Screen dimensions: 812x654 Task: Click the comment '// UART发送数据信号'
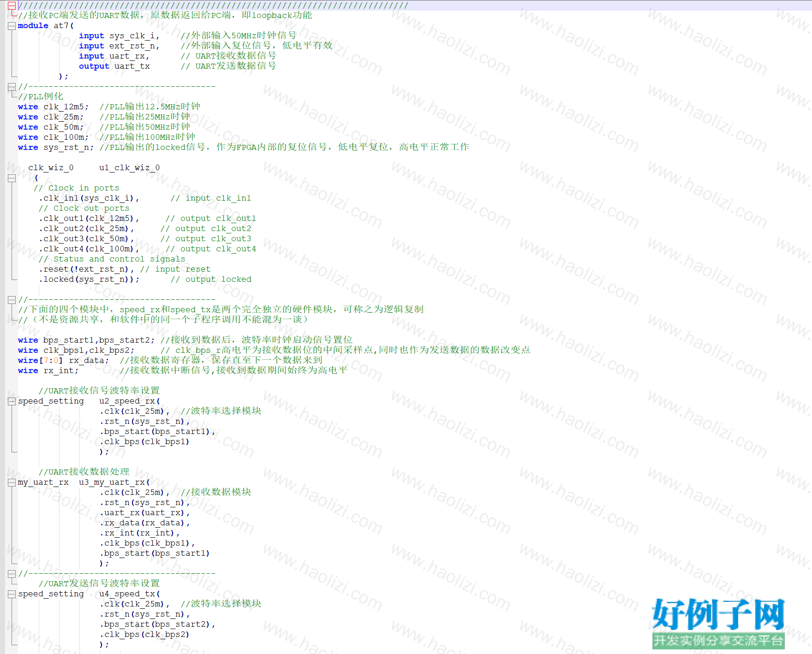[228, 66]
